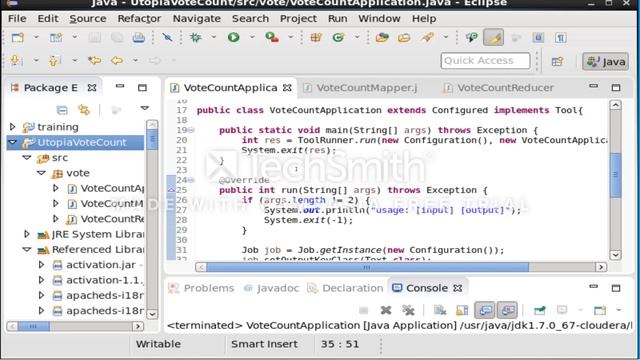640x360 pixels.
Task: Open the New Java Class dropdown arrow
Action: pyautogui.click(x=357, y=38)
